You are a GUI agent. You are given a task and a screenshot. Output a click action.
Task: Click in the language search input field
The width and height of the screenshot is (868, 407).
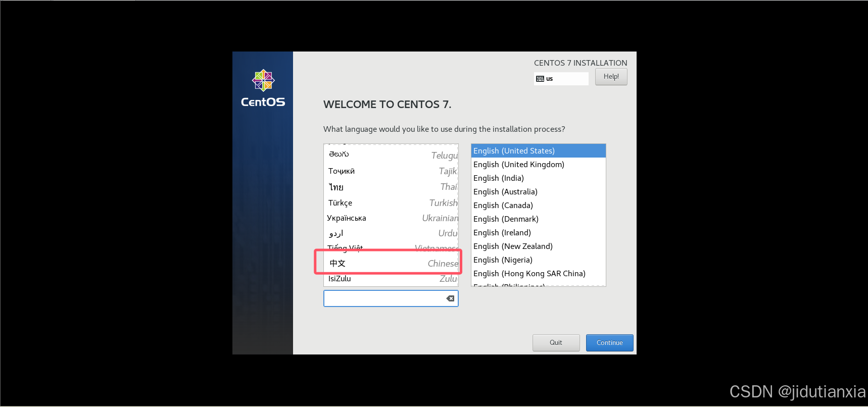point(384,298)
